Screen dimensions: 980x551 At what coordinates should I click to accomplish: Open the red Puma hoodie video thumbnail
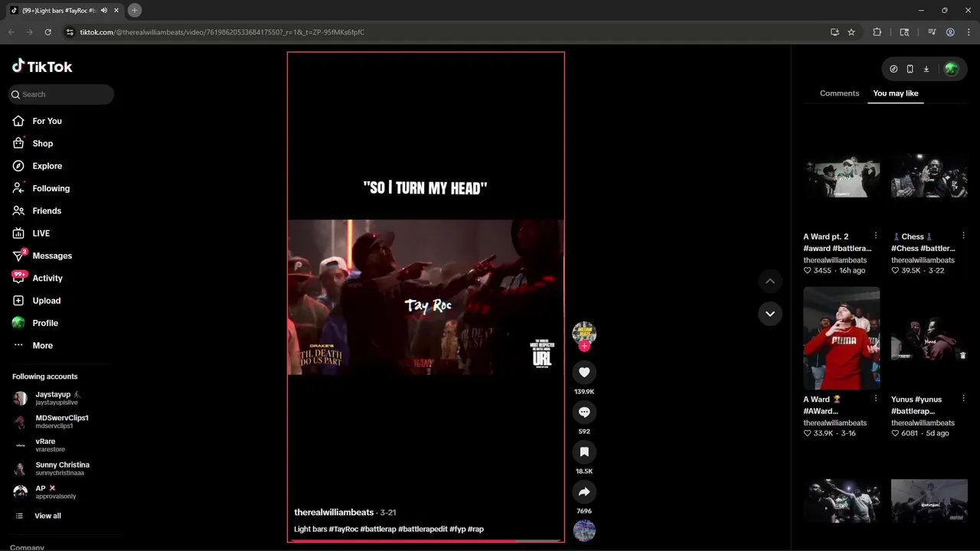(x=841, y=338)
